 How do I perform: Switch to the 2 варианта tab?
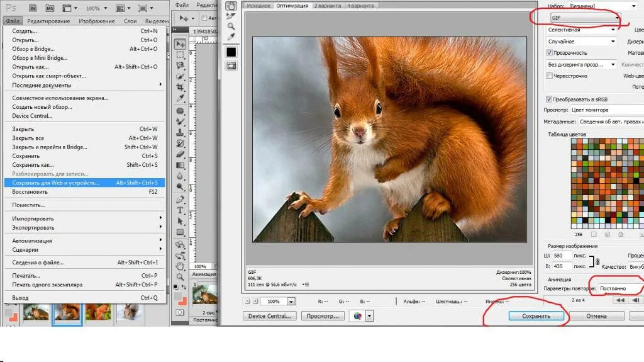pyautogui.click(x=327, y=6)
